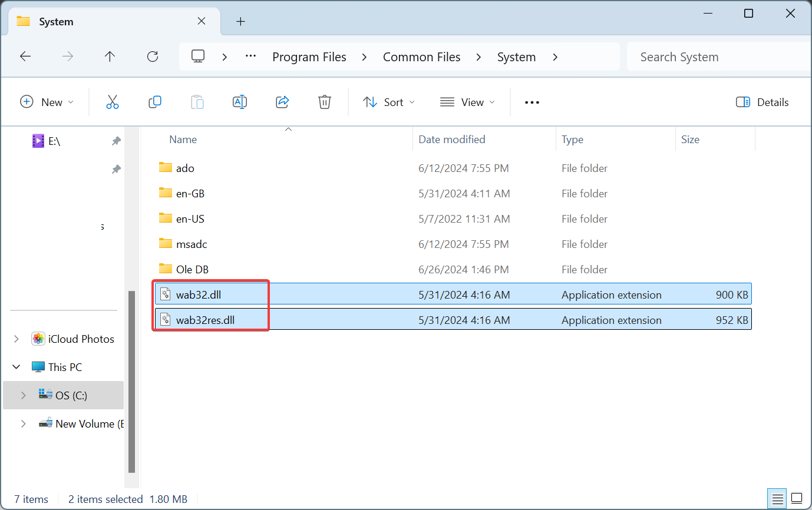Open the New dropdown menu
This screenshot has width=812, height=510.
(x=47, y=102)
